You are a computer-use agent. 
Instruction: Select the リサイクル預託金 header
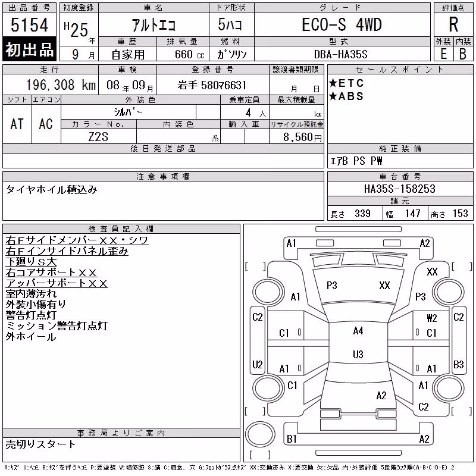pos(296,124)
